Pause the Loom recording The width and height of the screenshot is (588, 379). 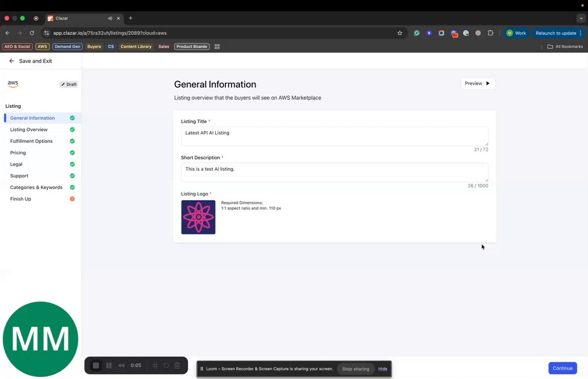pyautogui.click(x=109, y=366)
